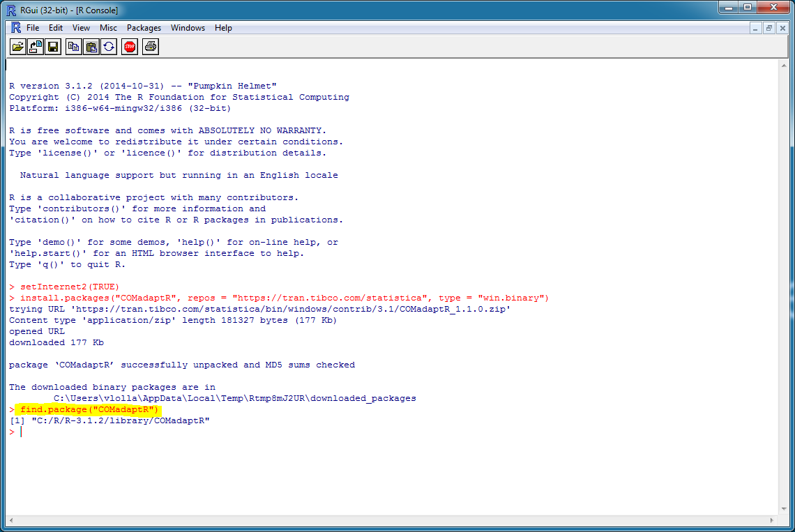Click the downloaded_packages temp path line
Image resolution: width=795 pixels, height=532 pixels.
click(235, 398)
